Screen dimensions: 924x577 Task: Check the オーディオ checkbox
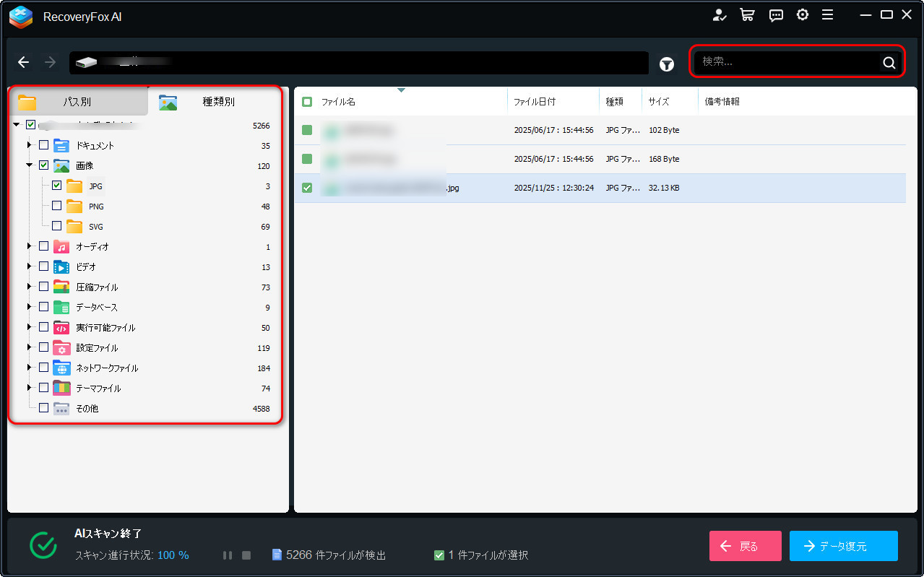[43, 246]
